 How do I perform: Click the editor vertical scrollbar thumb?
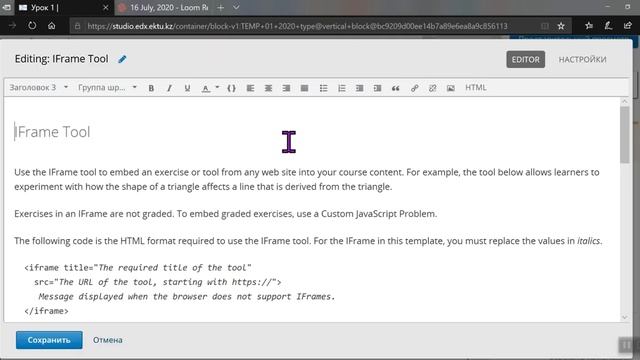coord(624,135)
